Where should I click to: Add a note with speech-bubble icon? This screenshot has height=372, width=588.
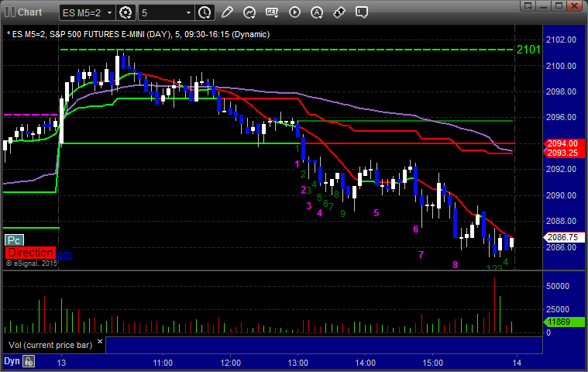[x=362, y=12]
